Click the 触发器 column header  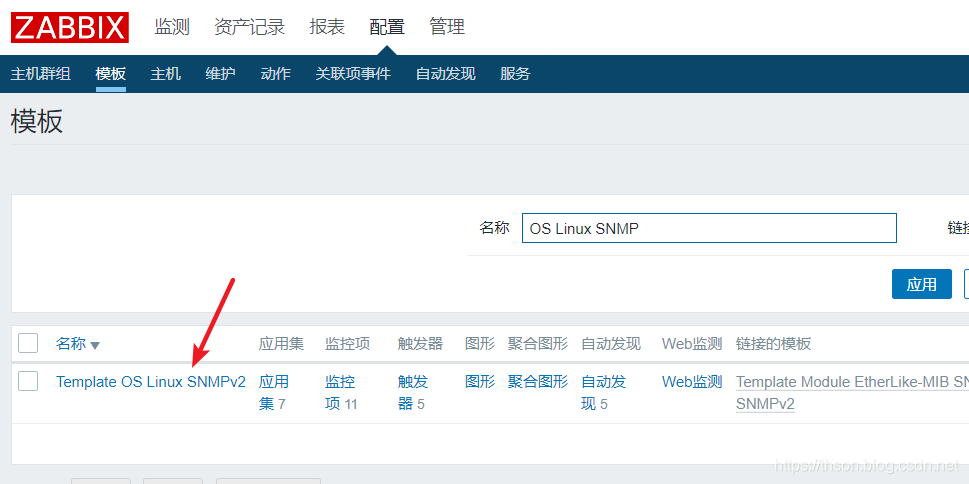[420, 344]
